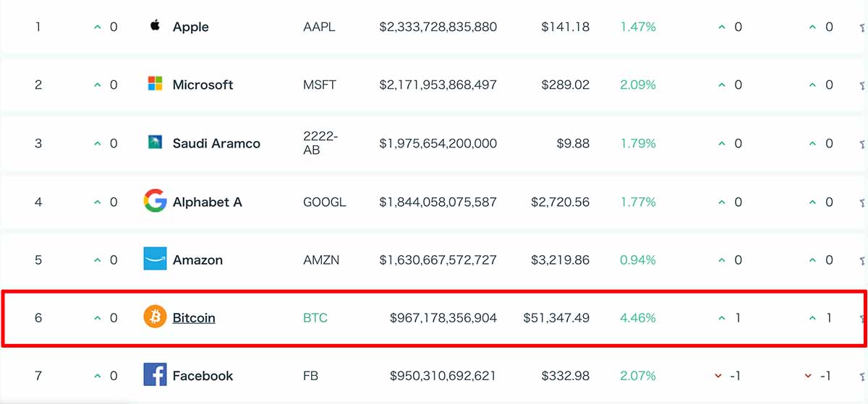The image size is (868, 404).
Task: Click the GOOGL ticker symbol
Action: pyautogui.click(x=325, y=202)
